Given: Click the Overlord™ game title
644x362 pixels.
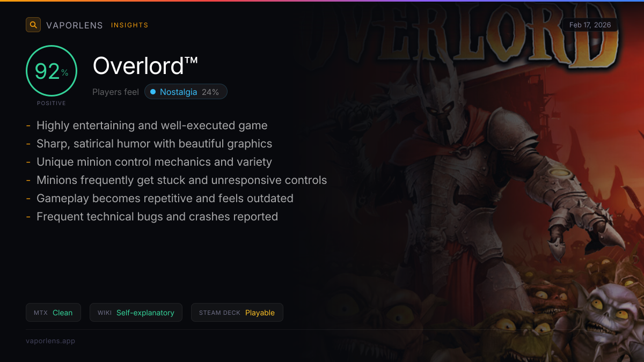Looking at the screenshot, I should 146,66.
